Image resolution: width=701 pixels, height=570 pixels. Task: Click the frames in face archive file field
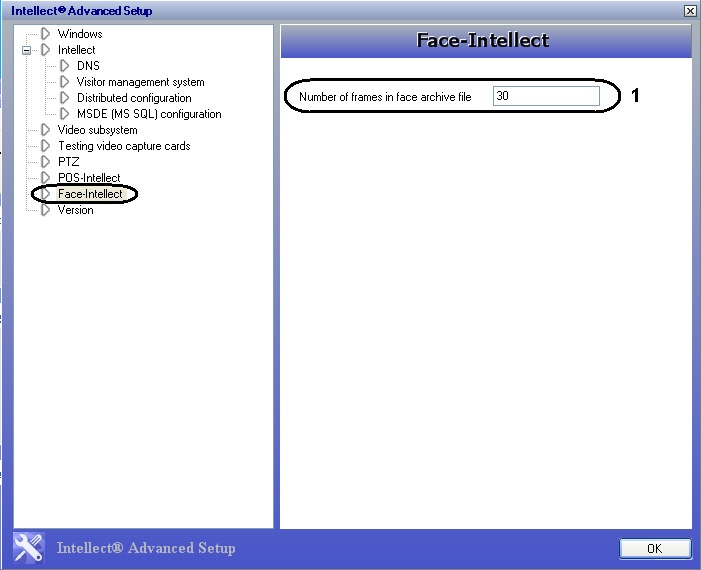click(x=546, y=96)
